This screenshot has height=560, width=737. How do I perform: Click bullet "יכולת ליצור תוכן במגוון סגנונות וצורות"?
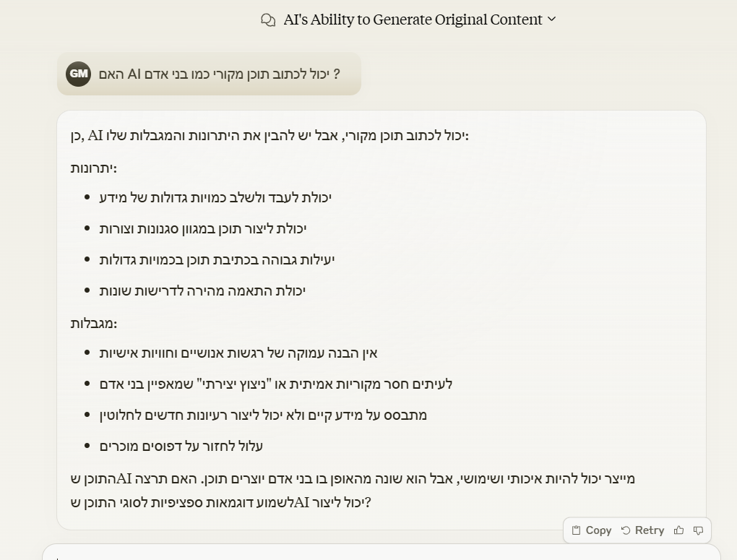203,228
